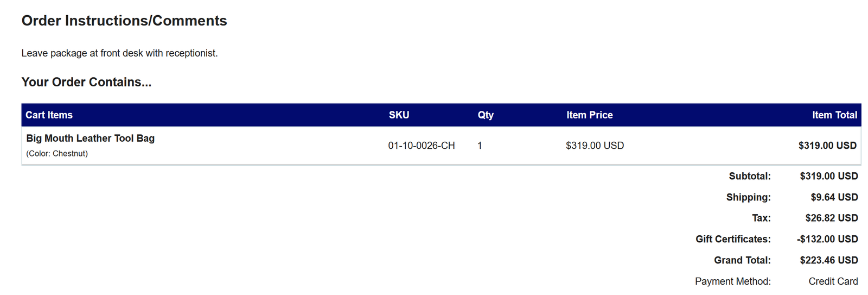Click the bold item total in product row
Image resolution: width=868 pixels, height=295 pixels.
click(x=827, y=146)
